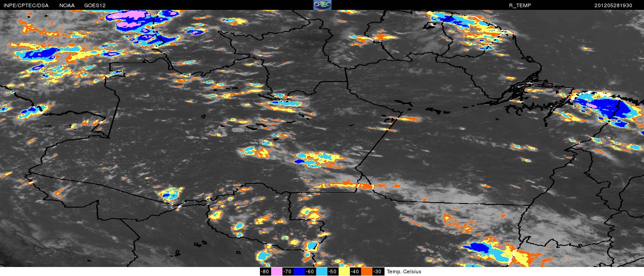Click the 201205281930 timestamp
This screenshot has height=276, width=644.
pos(613,5)
